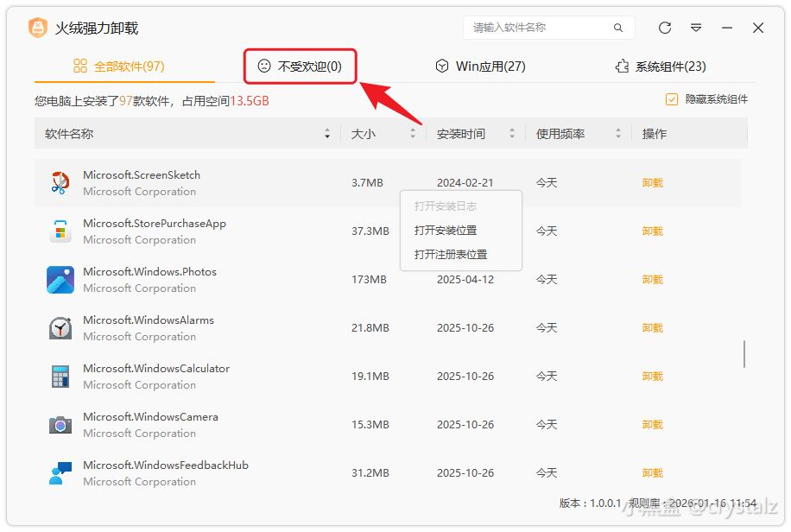Click the 操作 column header
The height and width of the screenshot is (532, 791).
point(655,134)
